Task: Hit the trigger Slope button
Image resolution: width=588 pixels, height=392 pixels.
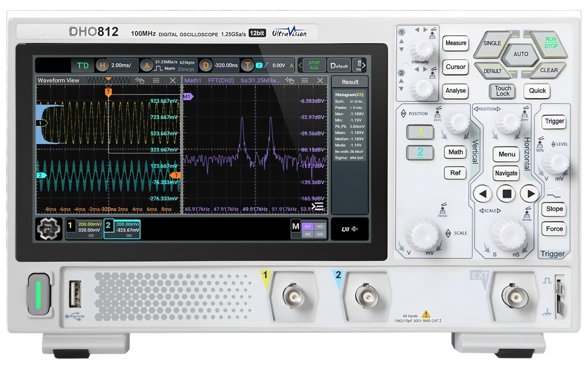Action: pos(554,209)
